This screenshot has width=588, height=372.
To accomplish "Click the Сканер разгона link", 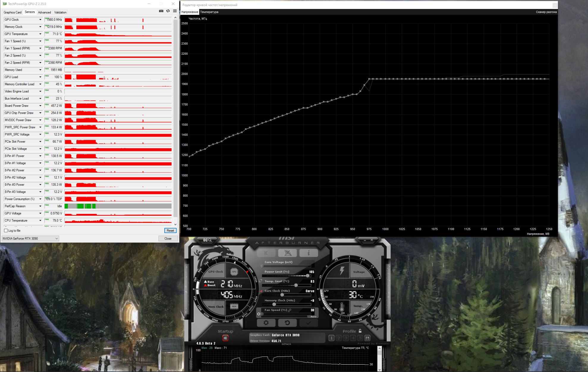I will pos(546,12).
